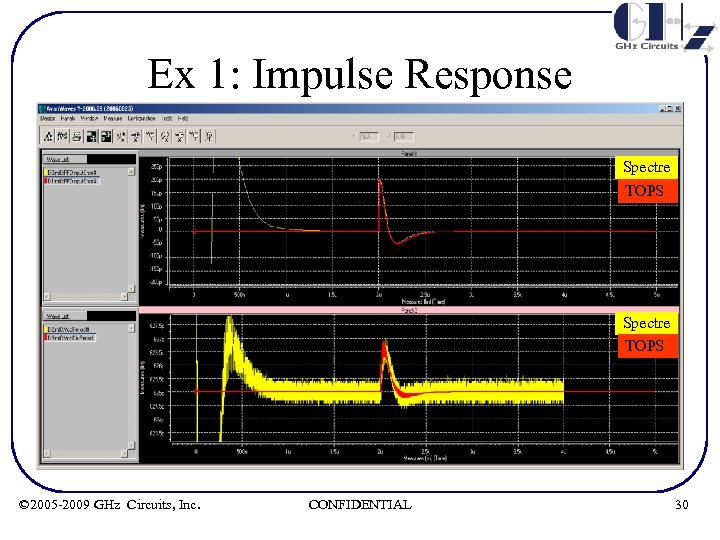
Task: Open the Measure menu
Action: pyautogui.click(x=112, y=118)
